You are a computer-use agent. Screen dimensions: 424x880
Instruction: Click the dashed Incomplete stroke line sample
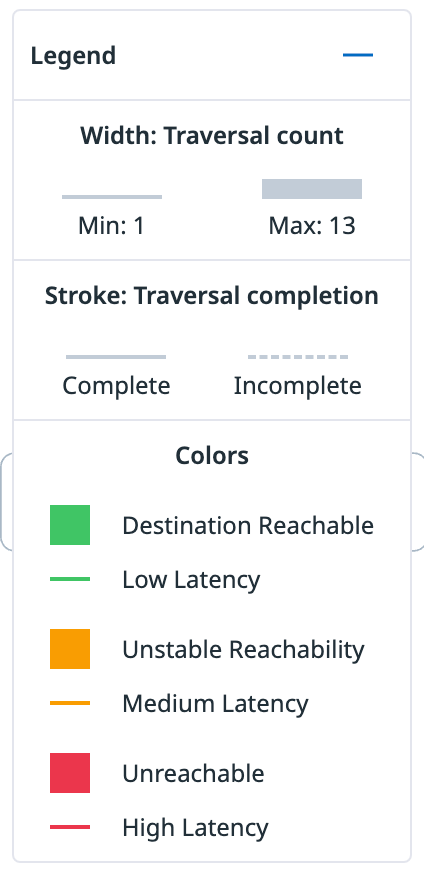point(298,357)
